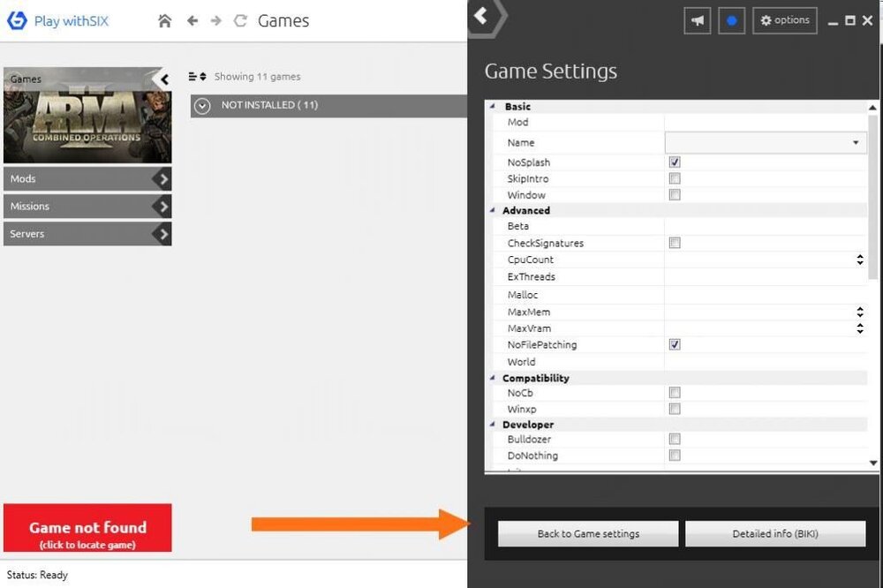
Task: Click the World value field
Action: coord(766,362)
